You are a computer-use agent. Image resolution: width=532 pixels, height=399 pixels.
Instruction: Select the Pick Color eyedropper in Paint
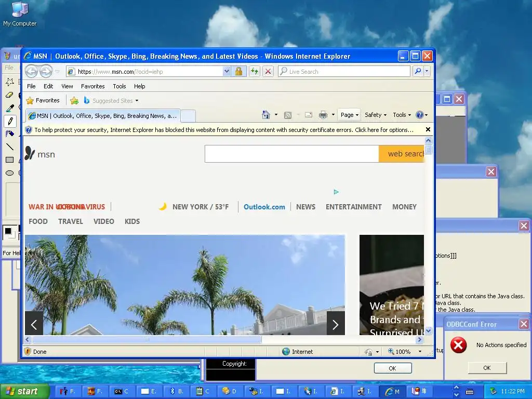click(x=10, y=108)
